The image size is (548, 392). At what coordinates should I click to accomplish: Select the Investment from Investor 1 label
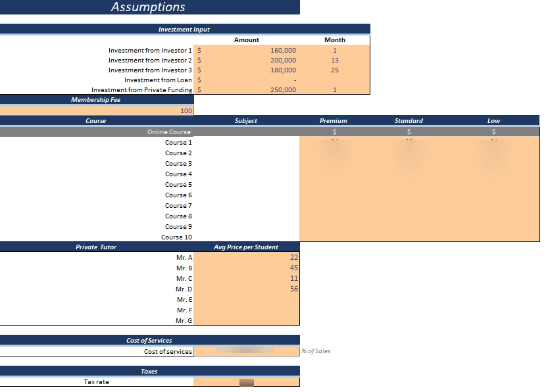tap(150, 51)
